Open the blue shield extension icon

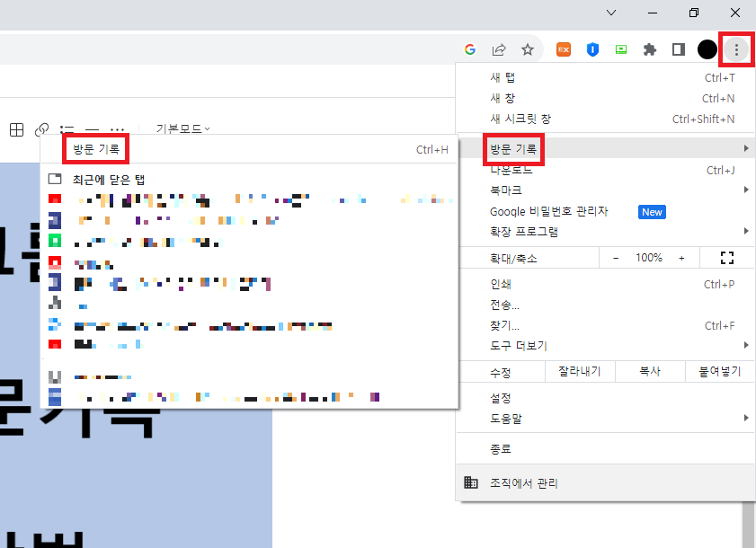click(x=592, y=49)
